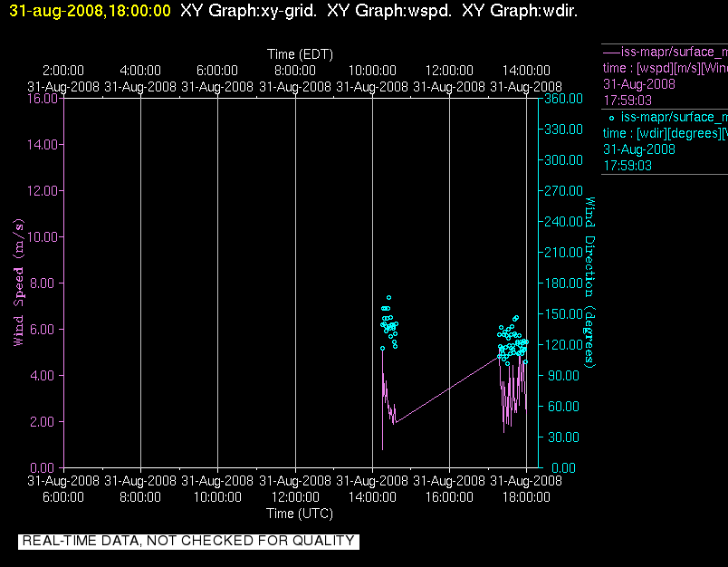This screenshot has width=728, height=567.
Task: Click the 12.00 wind speed tick label
Action: click(43, 191)
